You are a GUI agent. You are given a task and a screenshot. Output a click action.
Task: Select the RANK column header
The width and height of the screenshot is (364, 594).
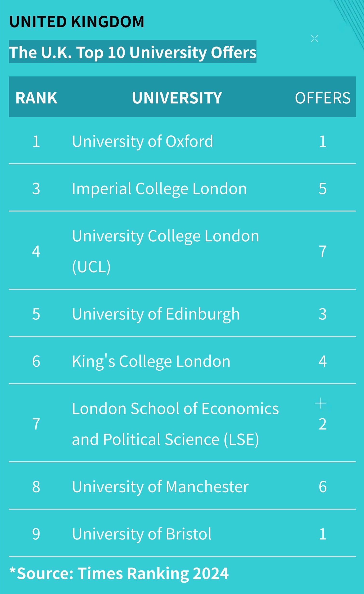36,98
